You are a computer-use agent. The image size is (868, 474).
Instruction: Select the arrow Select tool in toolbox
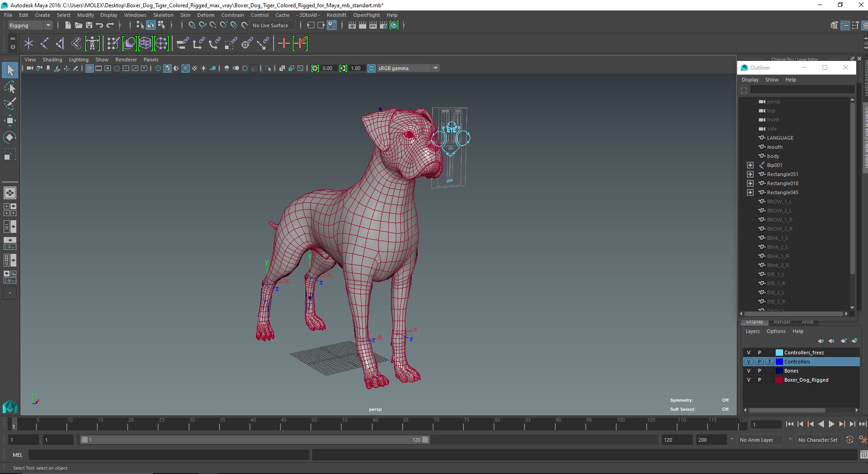click(x=10, y=70)
